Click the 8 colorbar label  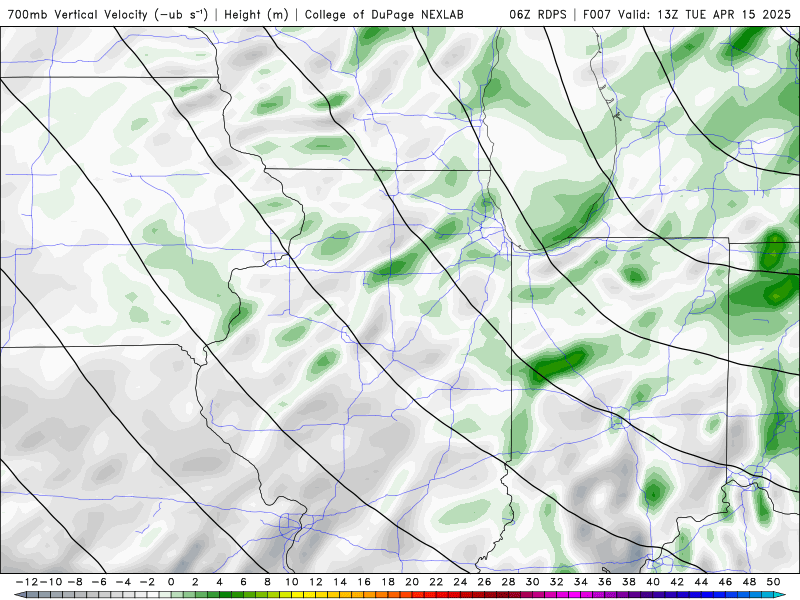click(267, 582)
